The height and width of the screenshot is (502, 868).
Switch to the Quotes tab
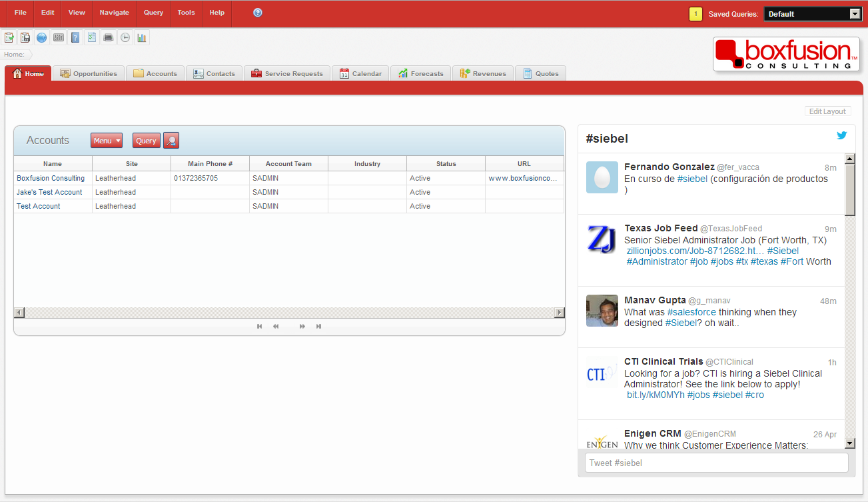click(541, 73)
